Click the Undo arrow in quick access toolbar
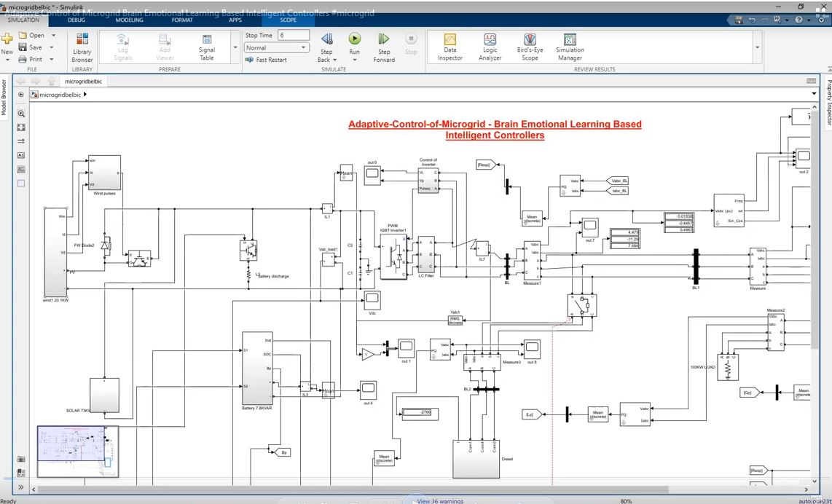This screenshot has height=504, width=832. 752,20
